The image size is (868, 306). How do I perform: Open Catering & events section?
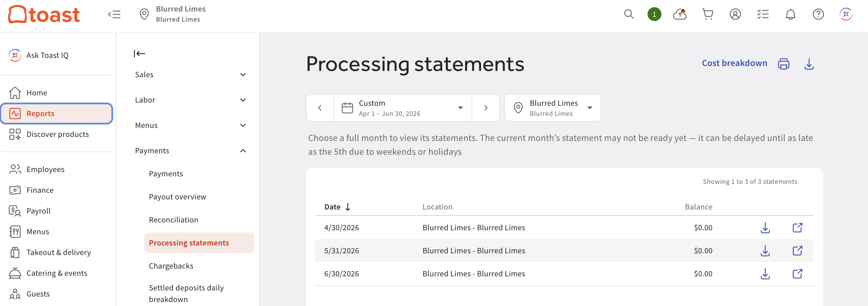click(x=57, y=273)
